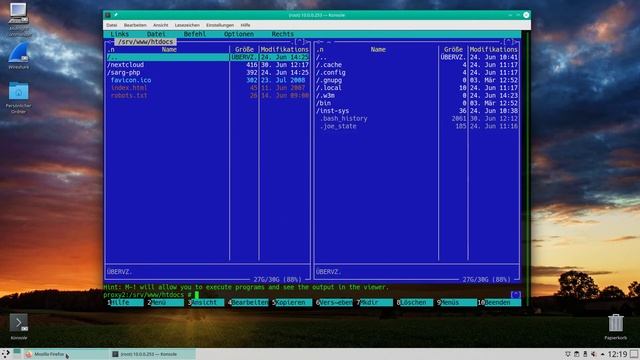This screenshot has width=640, height=360.
Task: Open the Befehl menu in Midnight Commander
Action: coord(195,34)
